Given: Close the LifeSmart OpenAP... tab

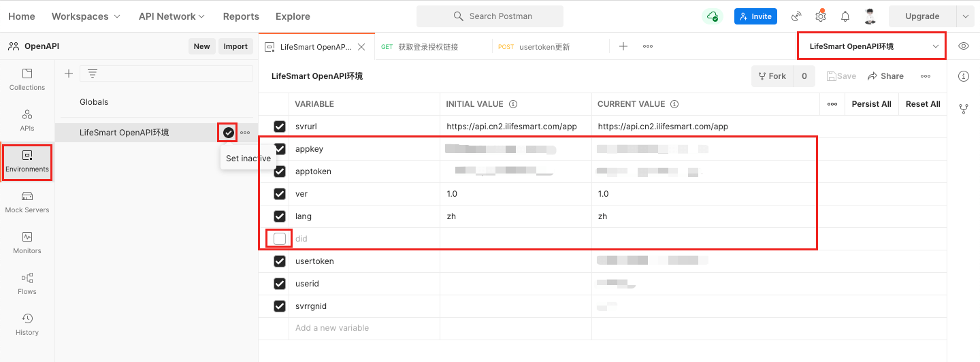Looking at the screenshot, I should point(361,47).
